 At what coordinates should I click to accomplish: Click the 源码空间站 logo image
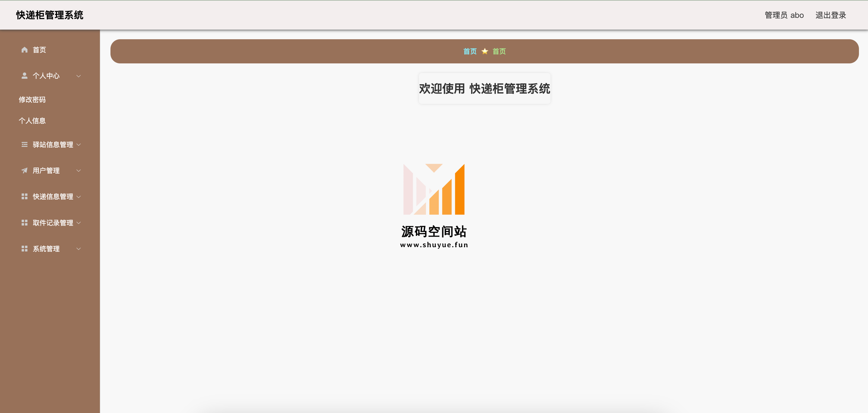click(x=434, y=206)
